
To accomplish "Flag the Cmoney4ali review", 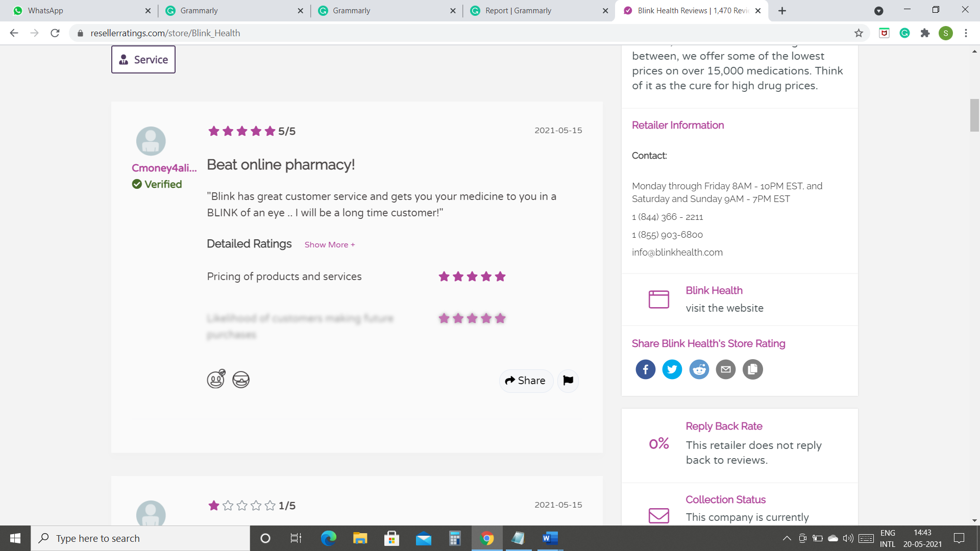I will (x=568, y=381).
